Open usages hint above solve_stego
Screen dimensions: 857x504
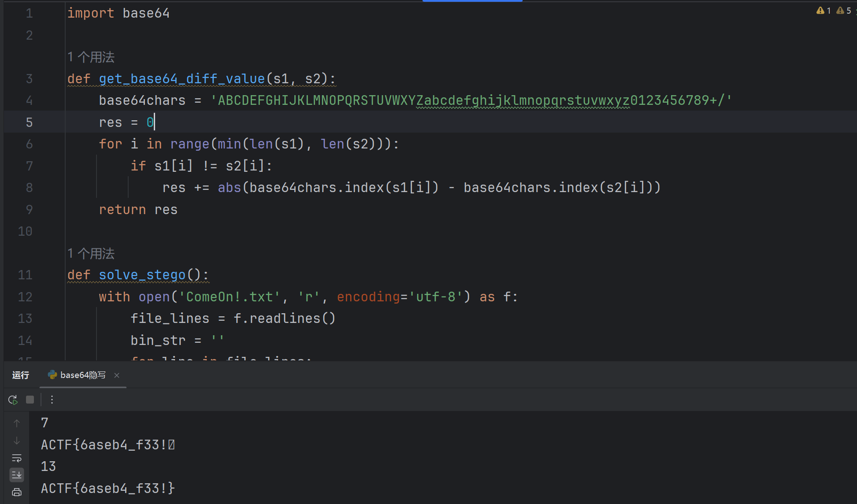click(91, 253)
